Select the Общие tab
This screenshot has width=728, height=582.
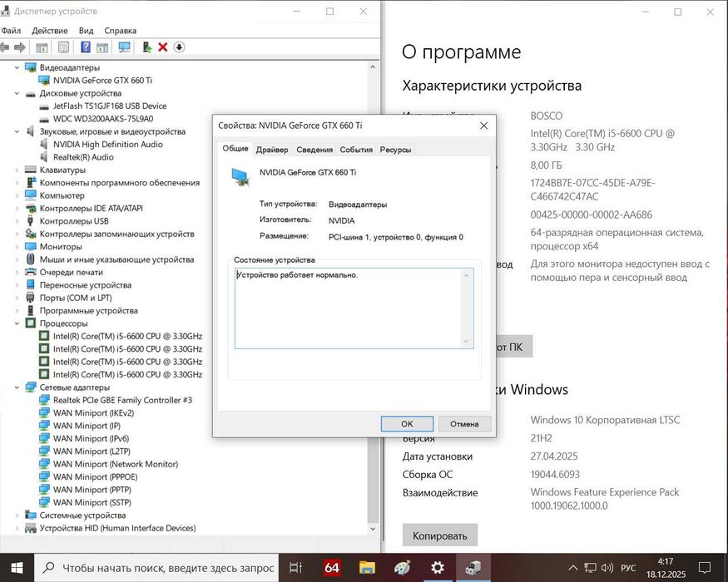(x=235, y=149)
